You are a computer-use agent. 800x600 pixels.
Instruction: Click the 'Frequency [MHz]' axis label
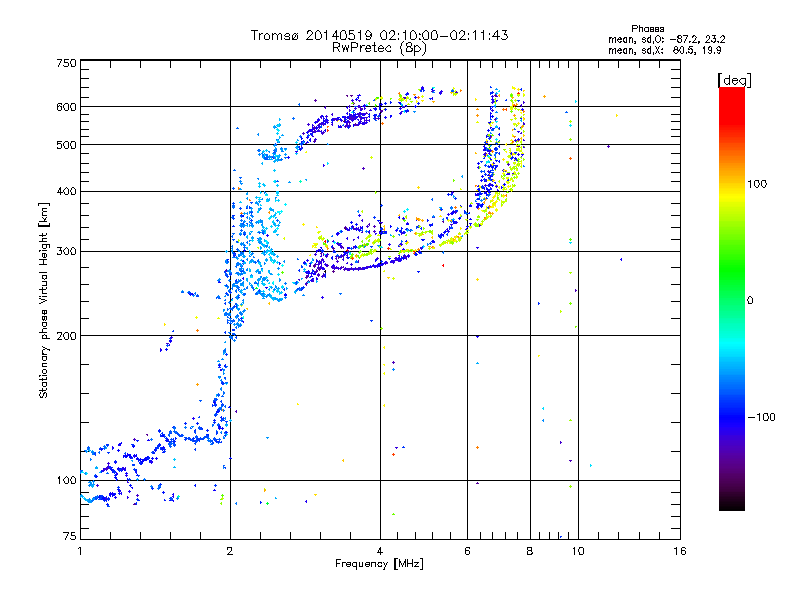click(379, 564)
